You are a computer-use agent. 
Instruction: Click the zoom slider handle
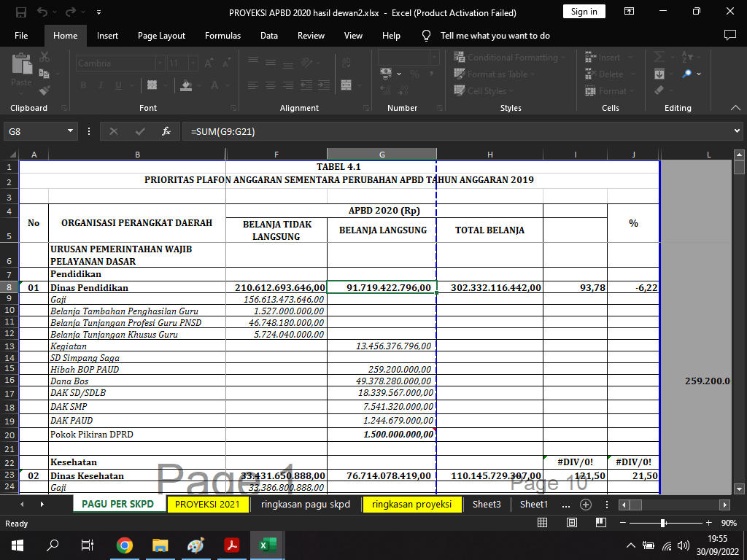[662, 523]
